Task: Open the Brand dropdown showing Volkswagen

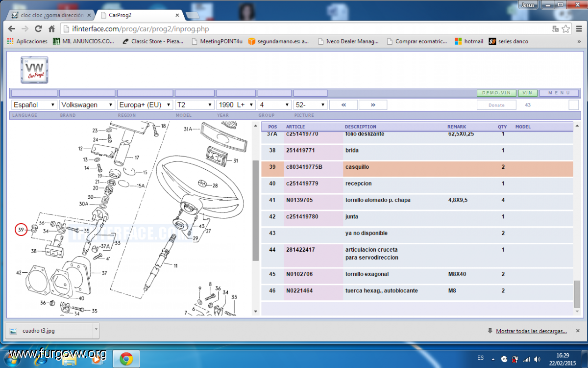Action: coord(87,105)
